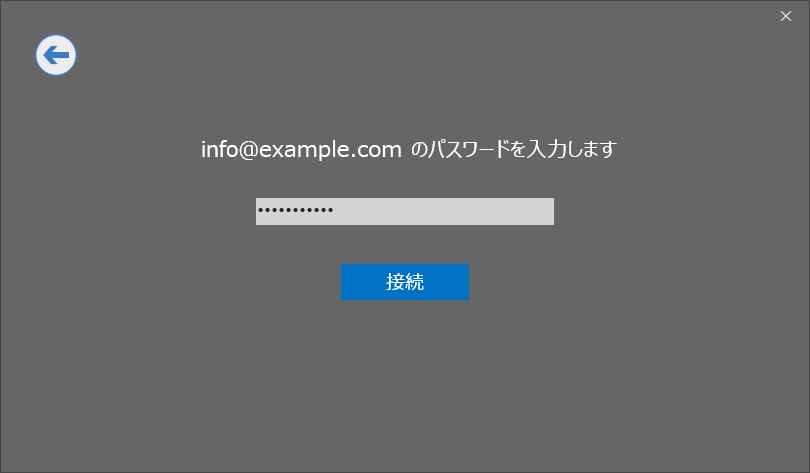810x473 pixels.
Task: Click the left-pointing arrow in the white circle
Action: (56, 55)
